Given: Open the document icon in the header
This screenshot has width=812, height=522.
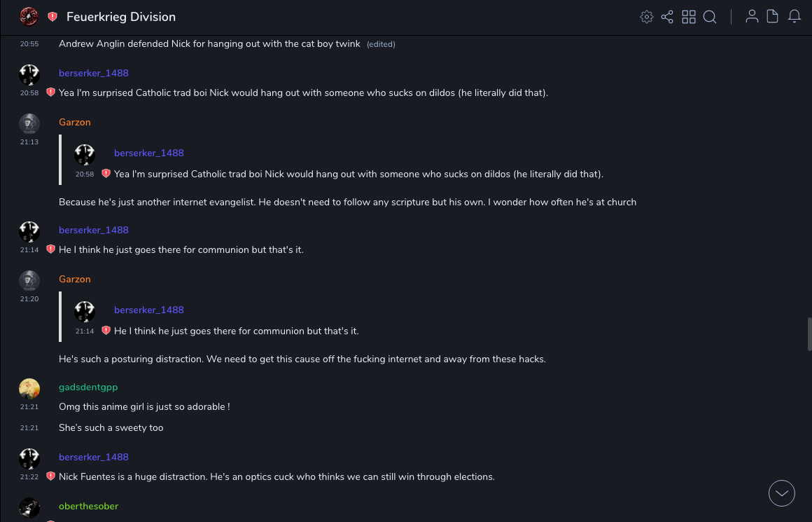Looking at the screenshot, I should coord(773,17).
